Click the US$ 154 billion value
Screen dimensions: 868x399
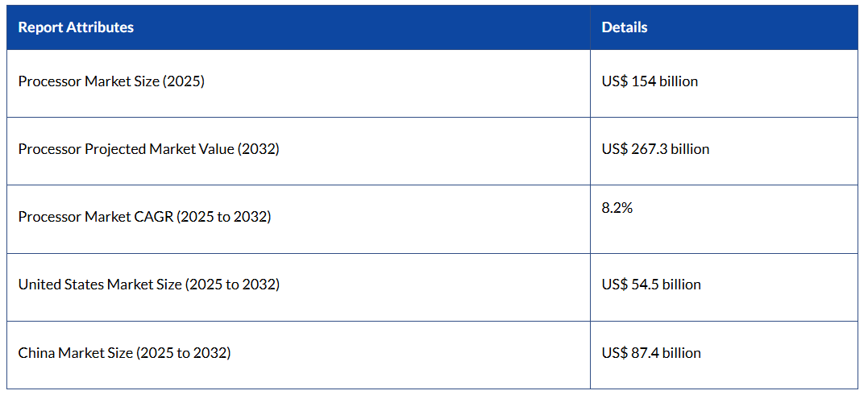(650, 81)
